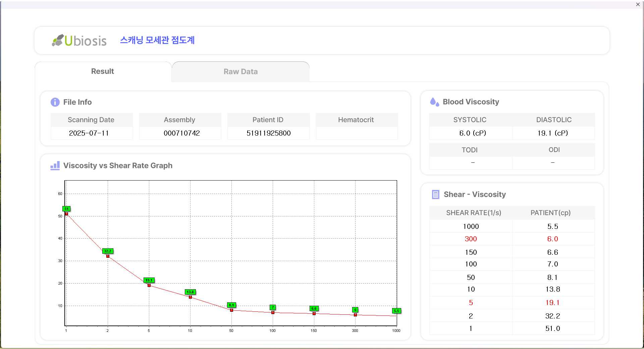Image resolution: width=644 pixels, height=349 pixels.
Task: Click the Assembly value 000710742
Action: pyautogui.click(x=181, y=133)
